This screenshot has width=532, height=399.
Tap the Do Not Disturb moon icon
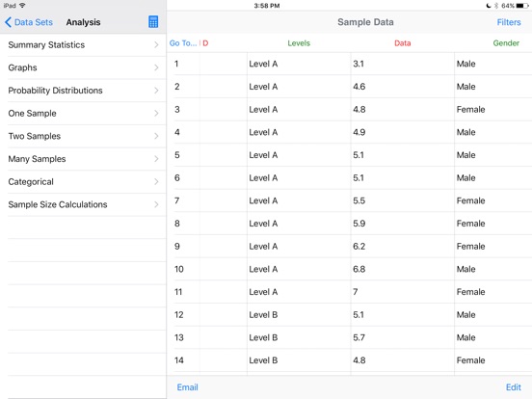tap(489, 6)
